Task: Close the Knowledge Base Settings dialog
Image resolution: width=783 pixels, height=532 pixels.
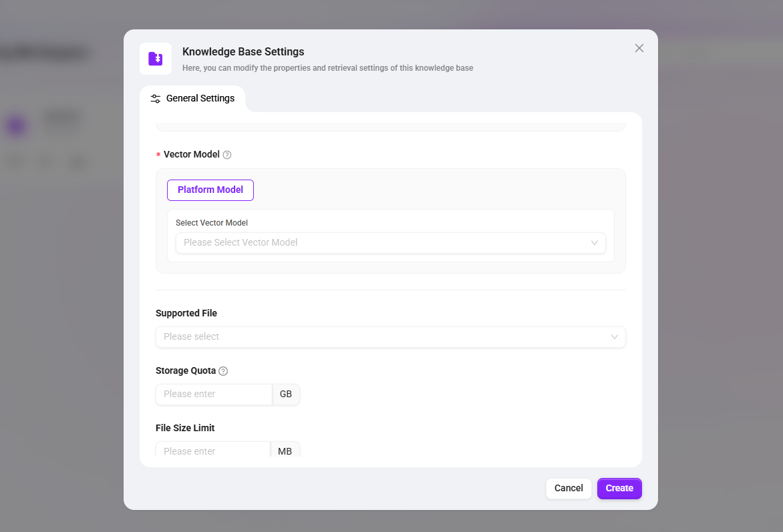Action: [639, 48]
